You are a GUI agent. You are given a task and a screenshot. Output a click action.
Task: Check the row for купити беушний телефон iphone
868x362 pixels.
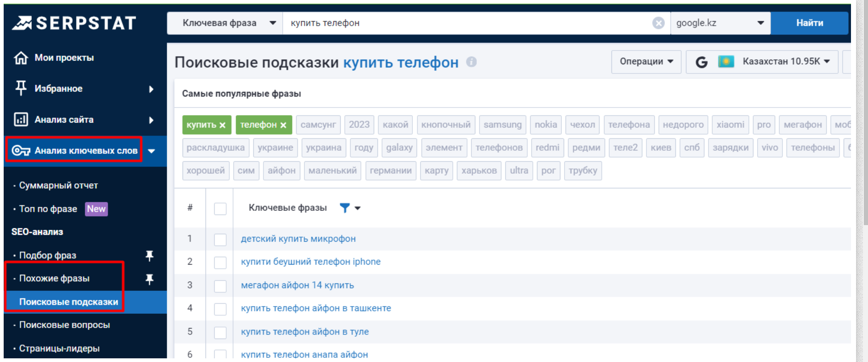[x=220, y=262]
